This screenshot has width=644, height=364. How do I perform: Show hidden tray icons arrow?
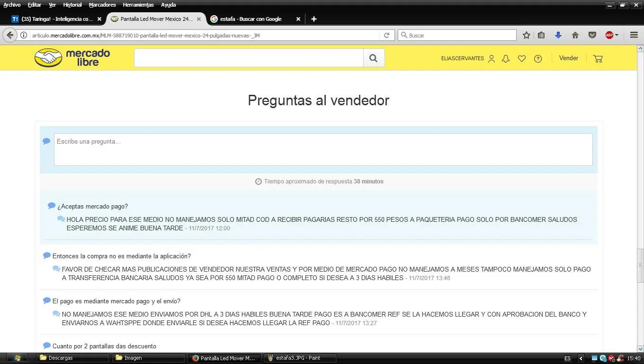click(x=581, y=358)
